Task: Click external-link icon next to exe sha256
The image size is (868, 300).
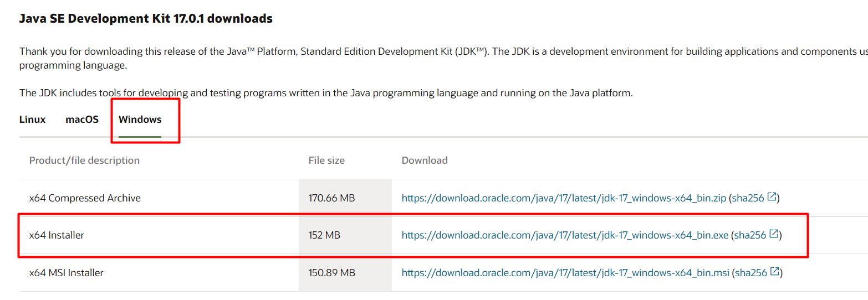Action: pyautogui.click(x=774, y=234)
